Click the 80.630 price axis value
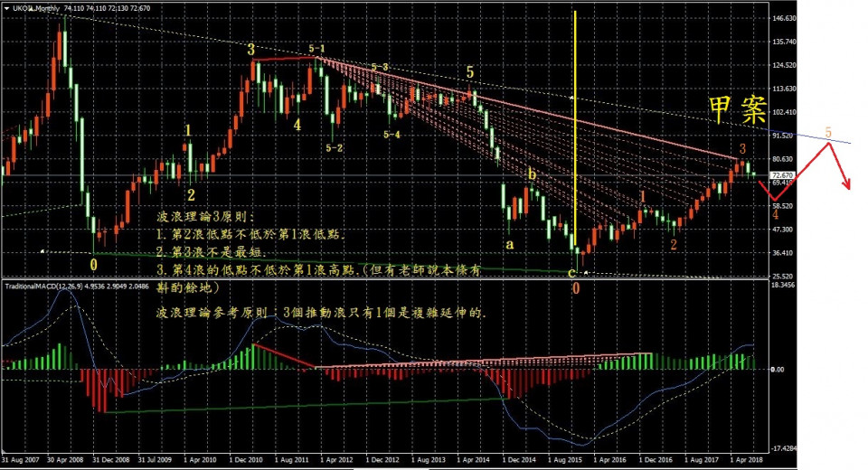 pos(784,159)
